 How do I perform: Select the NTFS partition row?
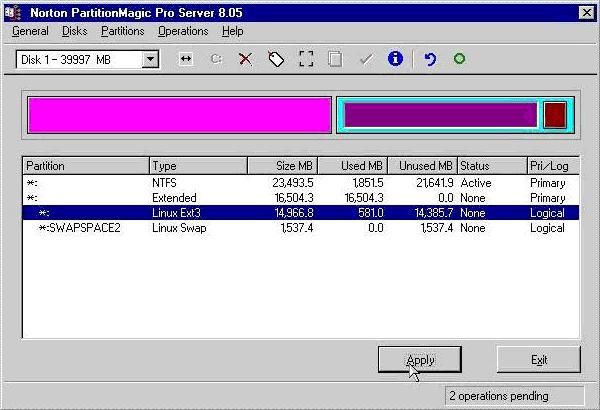point(301,183)
